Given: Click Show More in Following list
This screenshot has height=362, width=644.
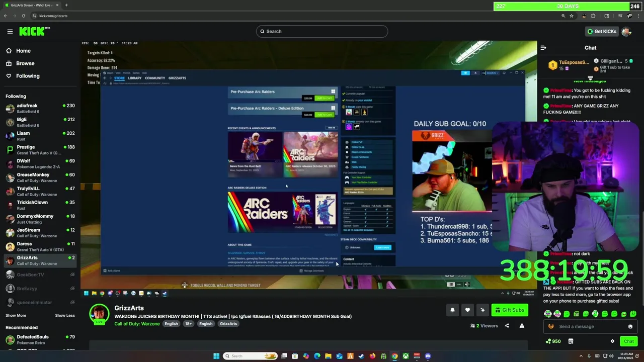Looking at the screenshot, I should (16, 315).
